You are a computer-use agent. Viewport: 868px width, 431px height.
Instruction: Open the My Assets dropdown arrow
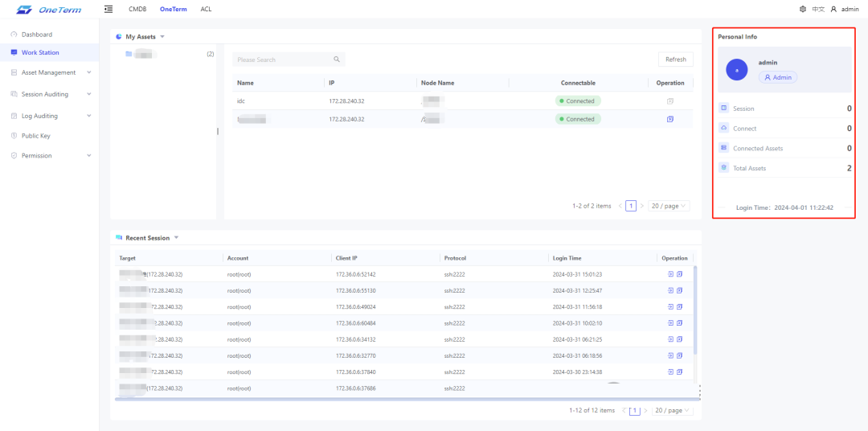pos(162,37)
